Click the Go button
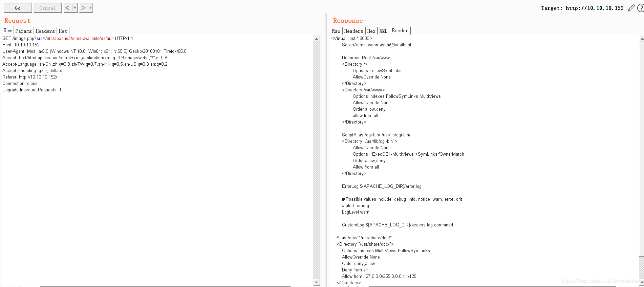Viewport: 644px width, 287px height. pos(18,8)
